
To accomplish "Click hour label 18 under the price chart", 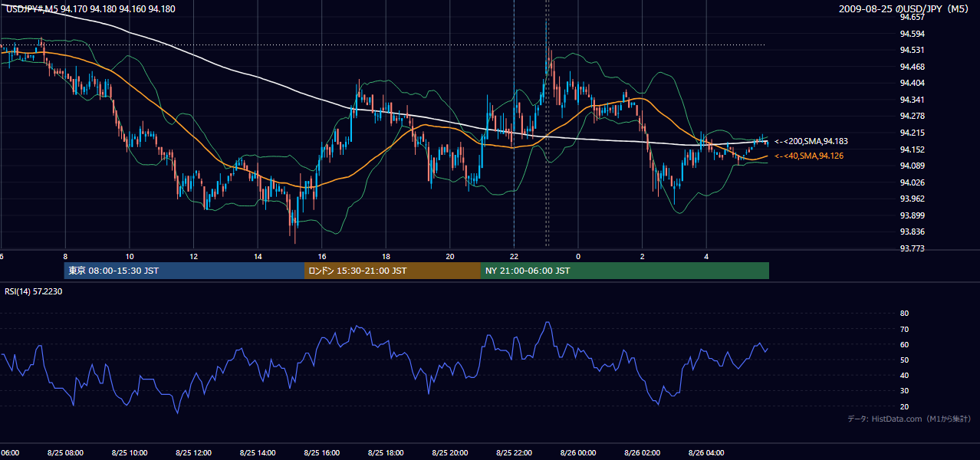I will tap(386, 257).
